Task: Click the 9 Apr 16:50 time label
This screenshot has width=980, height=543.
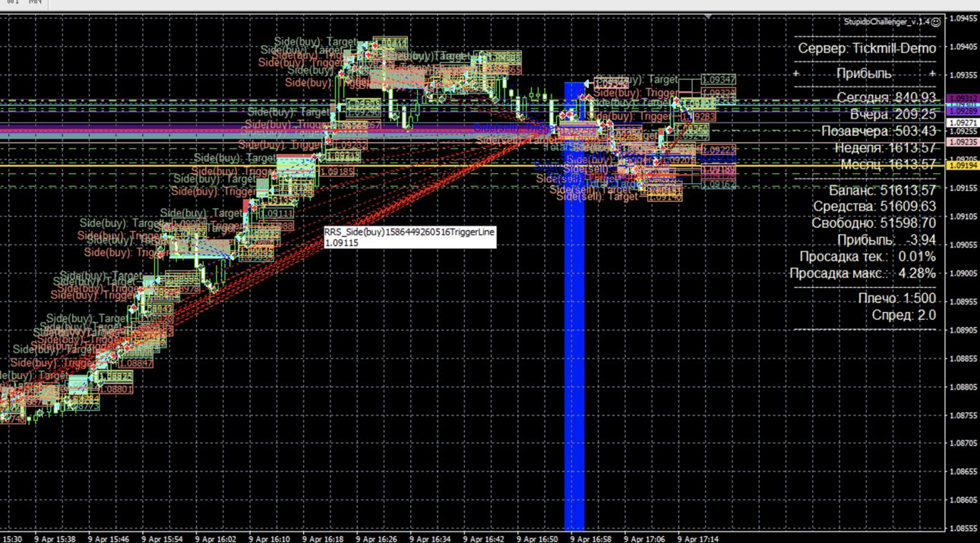Action: click(x=537, y=538)
